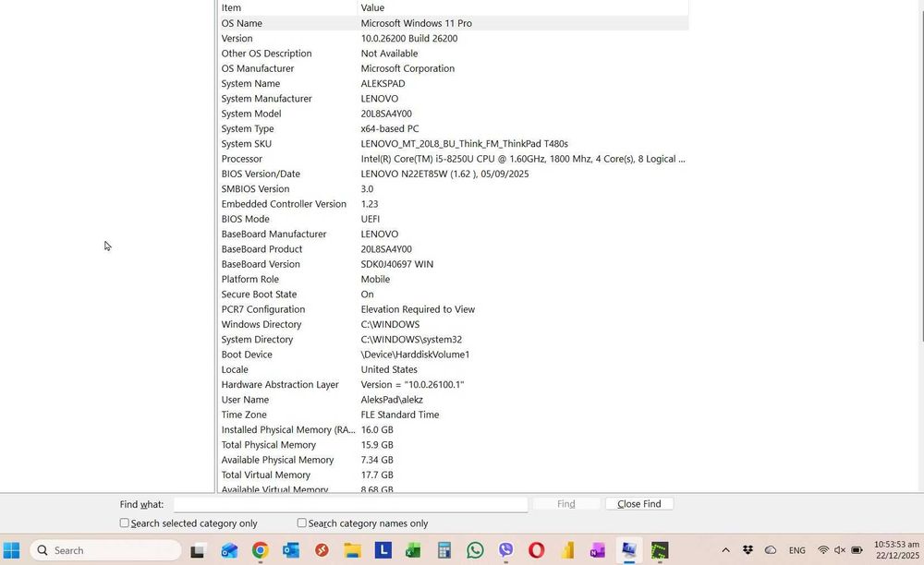Open Task View from the taskbar
924x565 pixels.
[198, 551]
